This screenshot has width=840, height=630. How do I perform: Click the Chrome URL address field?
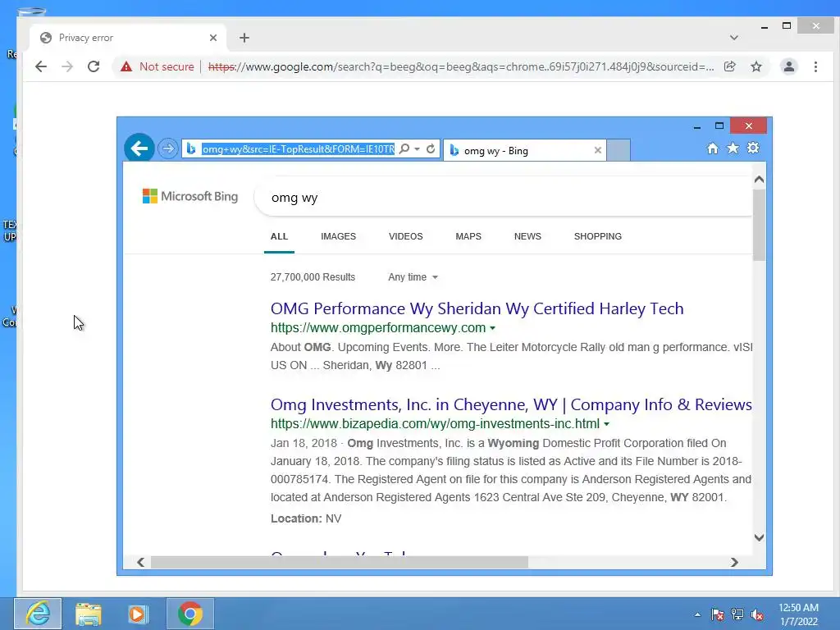pyautogui.click(x=461, y=66)
